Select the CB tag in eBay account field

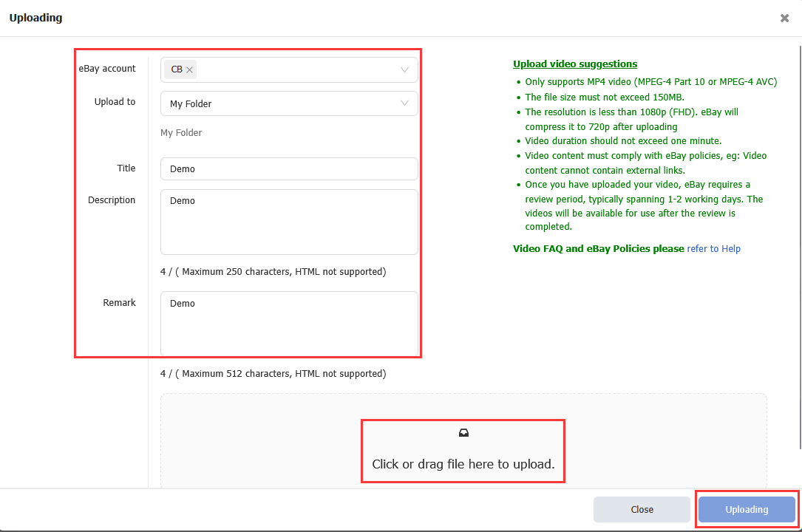coord(177,70)
